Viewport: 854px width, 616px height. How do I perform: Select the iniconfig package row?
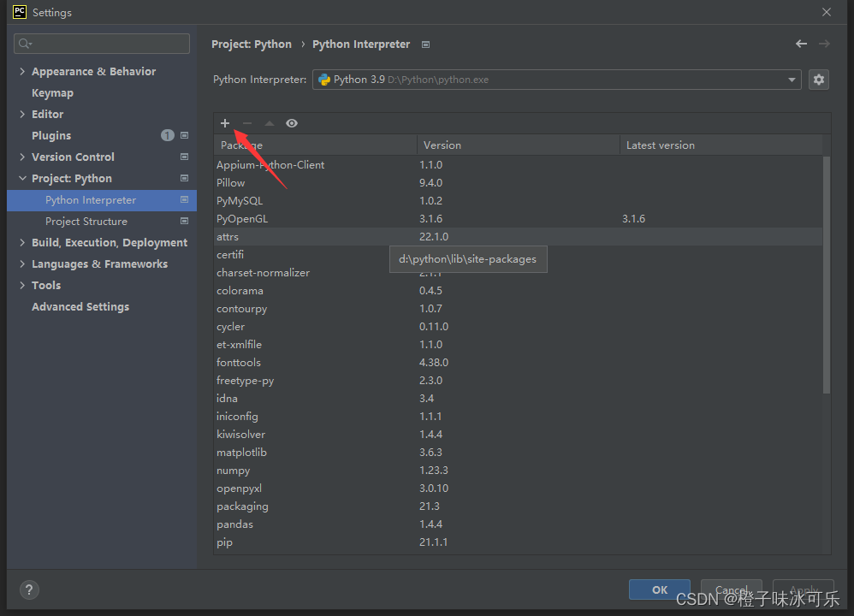click(518, 416)
